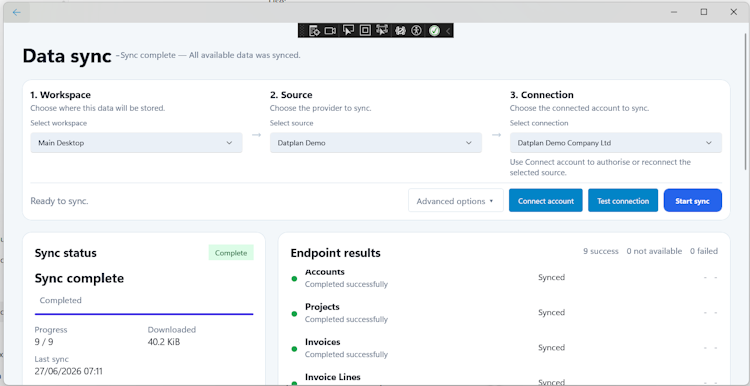Click the Downloaded value '40.2 KiB'
This screenshot has width=750, height=386.
[164, 342]
